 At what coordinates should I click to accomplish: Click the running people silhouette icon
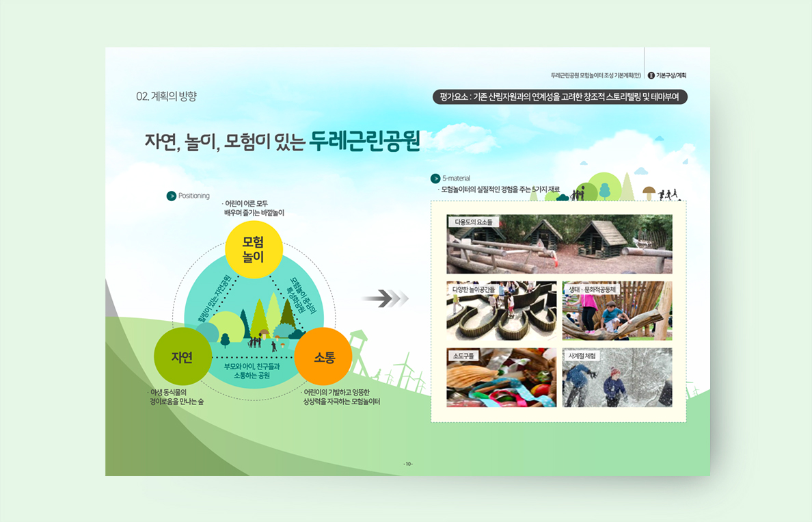click(x=669, y=194)
